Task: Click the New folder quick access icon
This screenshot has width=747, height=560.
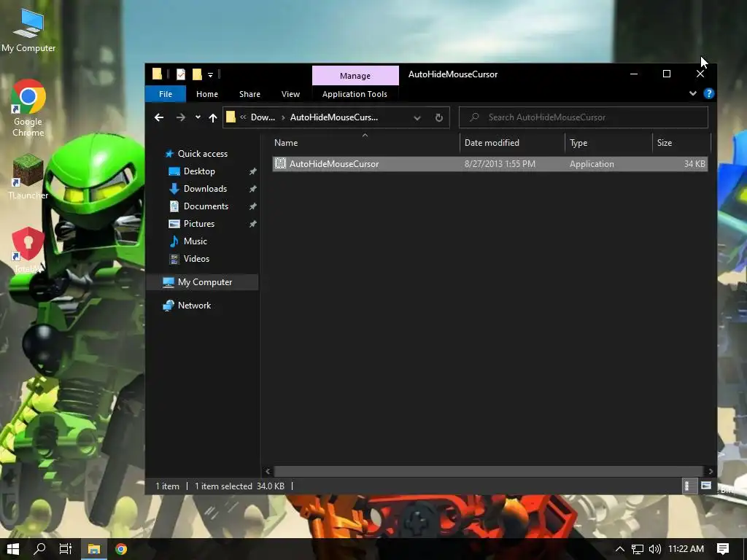Action: [x=197, y=74]
